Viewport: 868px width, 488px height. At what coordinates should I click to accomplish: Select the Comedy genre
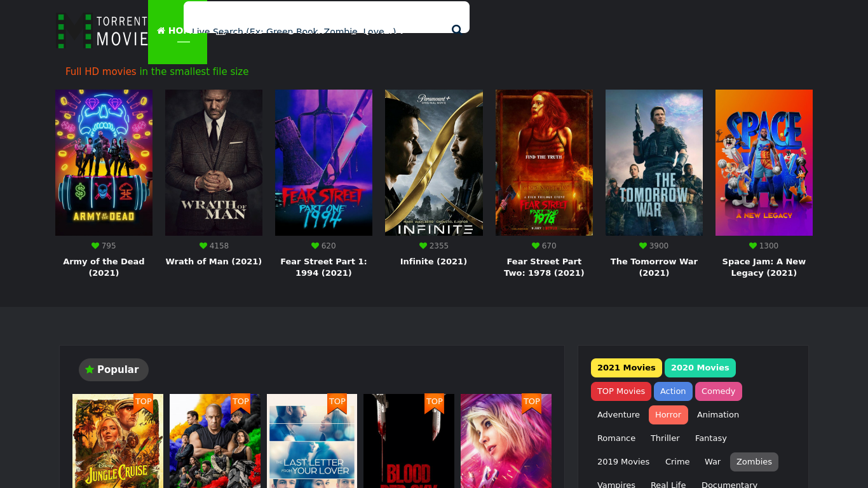pos(718,391)
